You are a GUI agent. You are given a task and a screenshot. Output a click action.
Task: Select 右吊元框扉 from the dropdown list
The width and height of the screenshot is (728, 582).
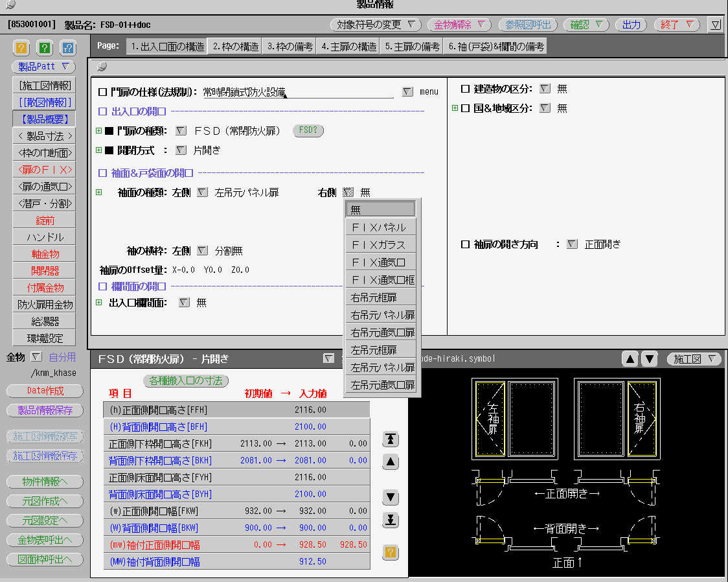click(x=381, y=297)
